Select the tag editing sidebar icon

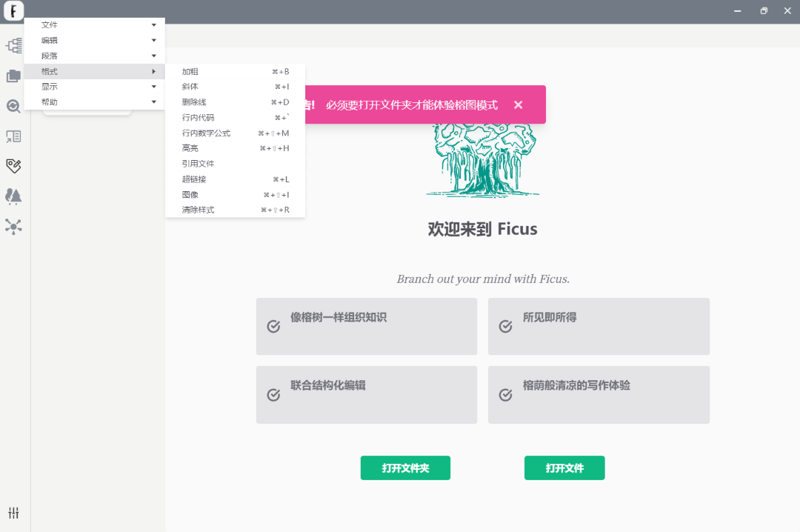point(13,166)
